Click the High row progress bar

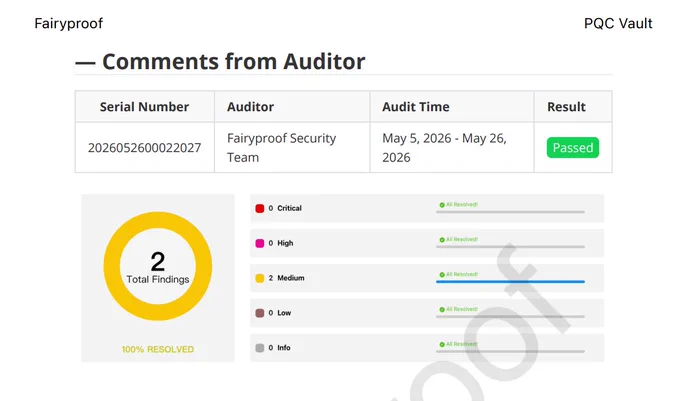(510, 247)
